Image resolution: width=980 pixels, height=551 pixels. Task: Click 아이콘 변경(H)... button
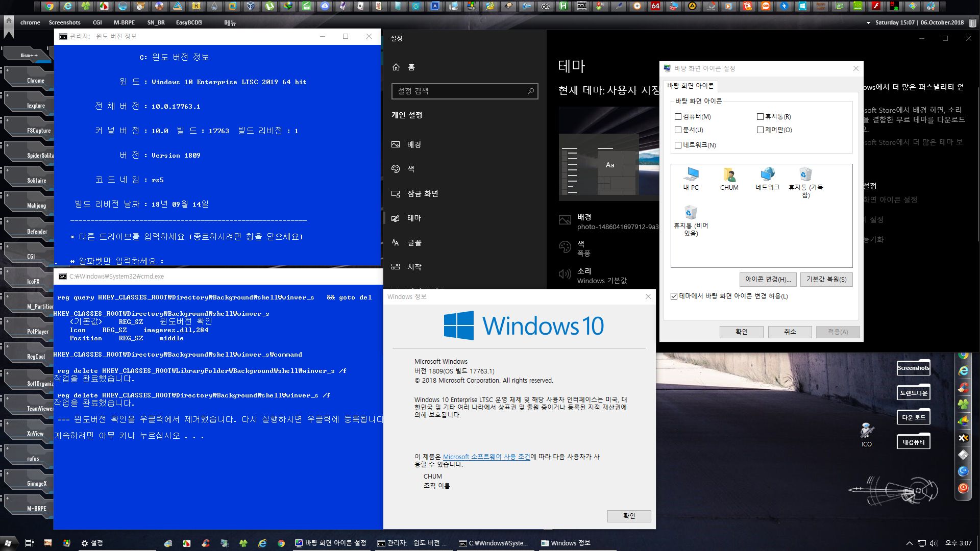tap(768, 280)
